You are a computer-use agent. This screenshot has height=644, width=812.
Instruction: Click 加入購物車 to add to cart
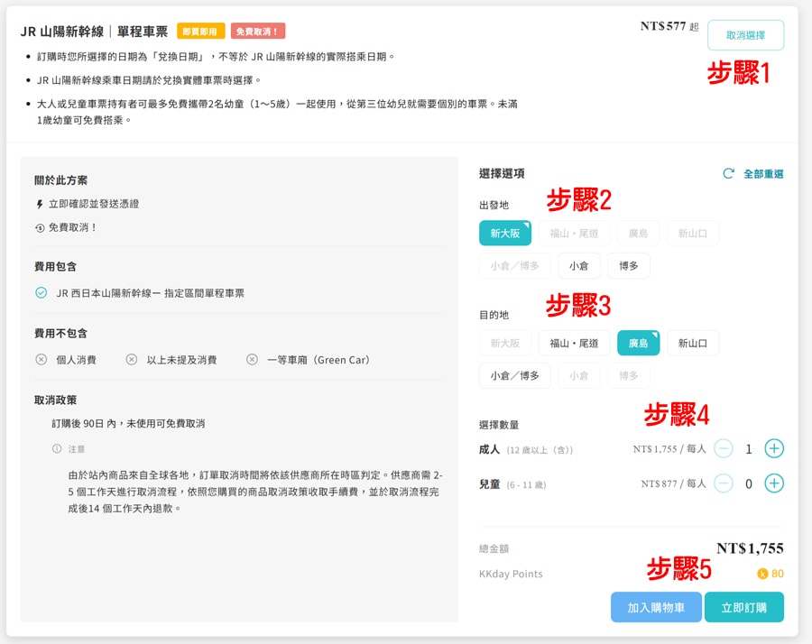656,607
